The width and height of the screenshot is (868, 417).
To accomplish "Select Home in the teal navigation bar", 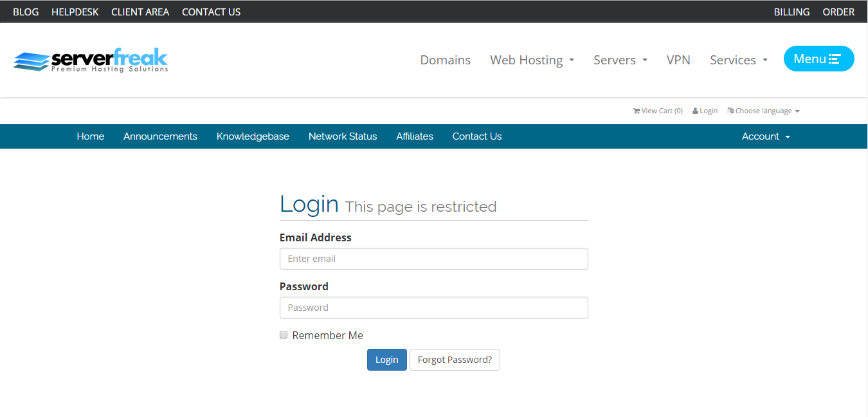I will (x=91, y=136).
